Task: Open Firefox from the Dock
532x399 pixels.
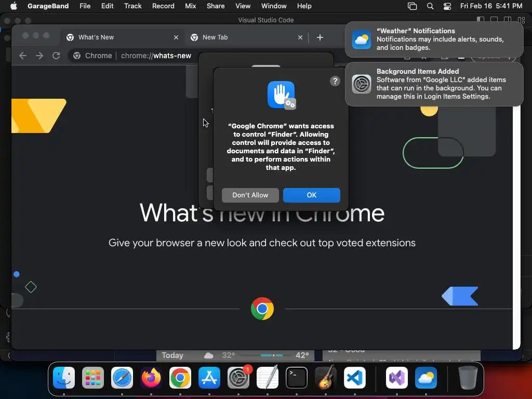Action: tap(151, 377)
